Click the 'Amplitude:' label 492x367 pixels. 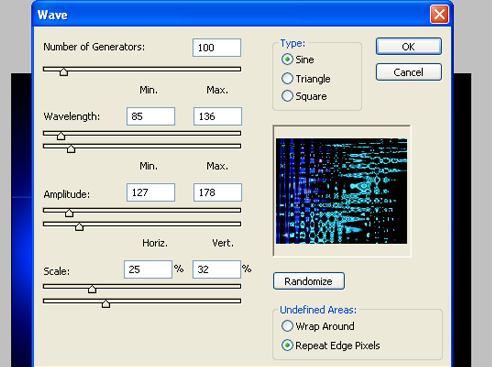(67, 194)
